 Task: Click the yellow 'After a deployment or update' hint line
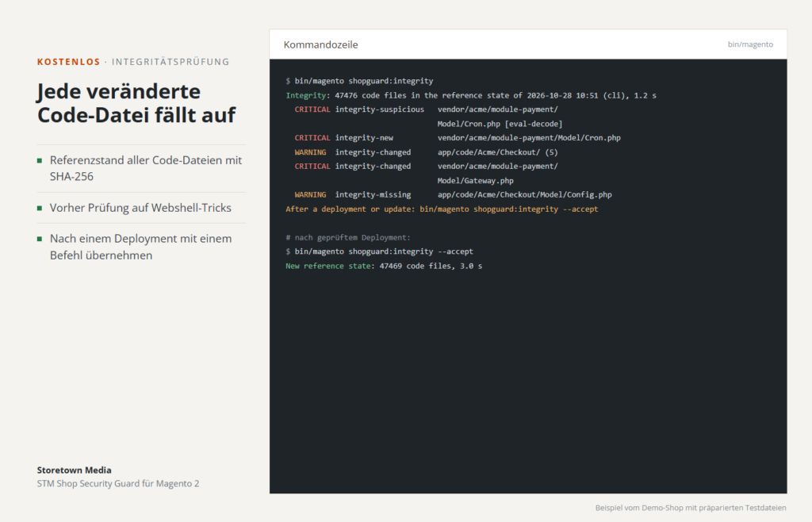pos(442,209)
